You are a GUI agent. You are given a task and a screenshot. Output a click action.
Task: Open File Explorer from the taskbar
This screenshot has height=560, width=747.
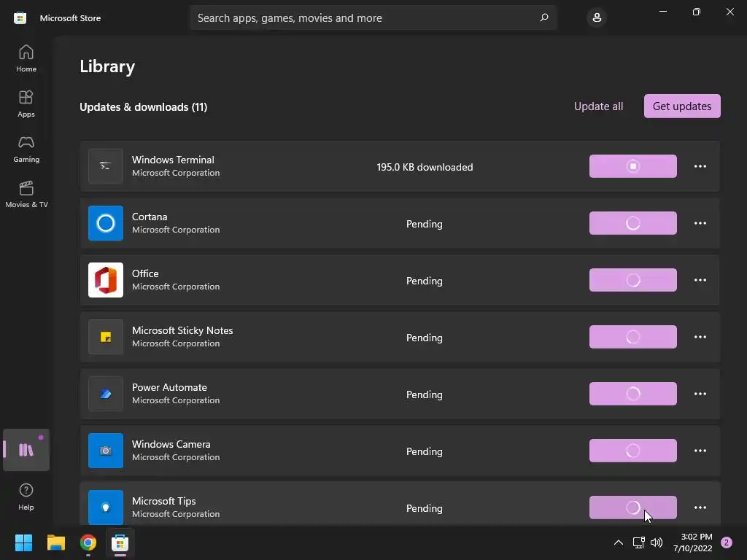[55, 542]
